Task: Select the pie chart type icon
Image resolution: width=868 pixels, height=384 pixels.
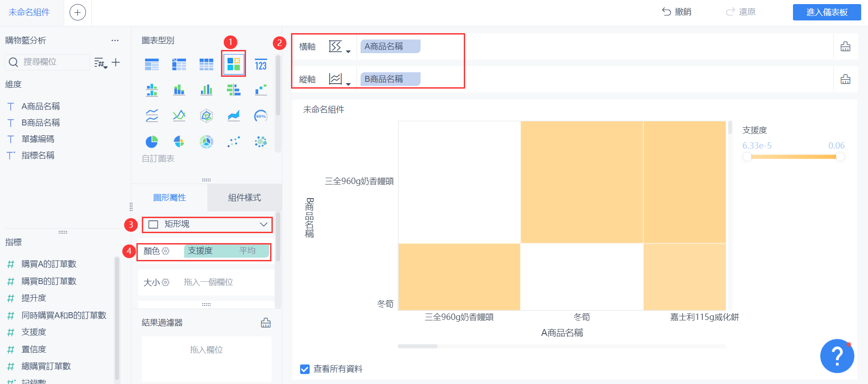Action: pyautogui.click(x=151, y=142)
